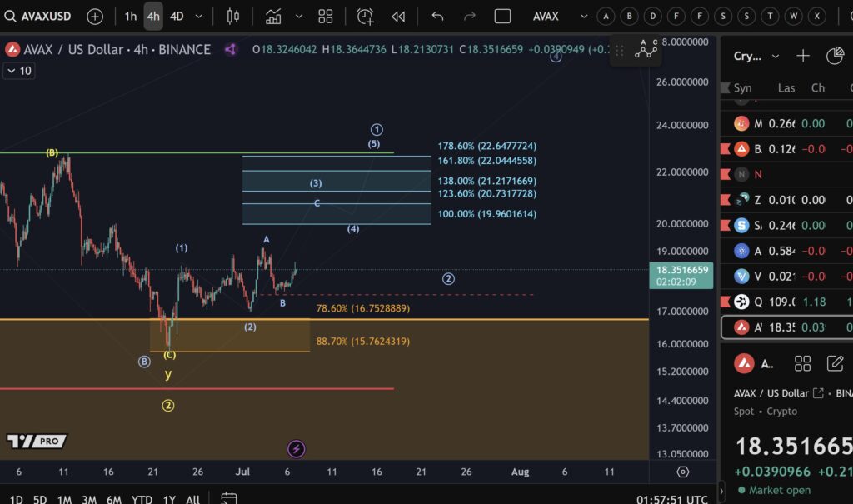Toggle the lightning bolt event marker
The width and height of the screenshot is (853, 504).
point(296,449)
